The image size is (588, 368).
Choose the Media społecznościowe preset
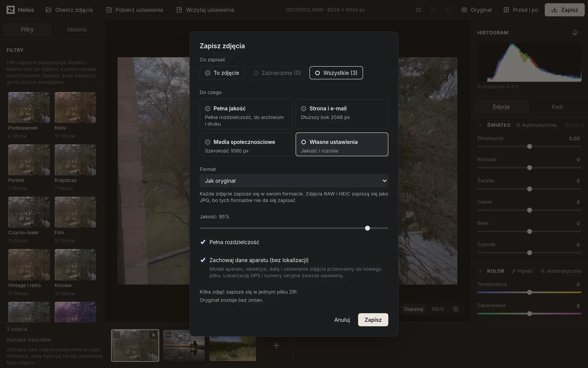pos(246,144)
